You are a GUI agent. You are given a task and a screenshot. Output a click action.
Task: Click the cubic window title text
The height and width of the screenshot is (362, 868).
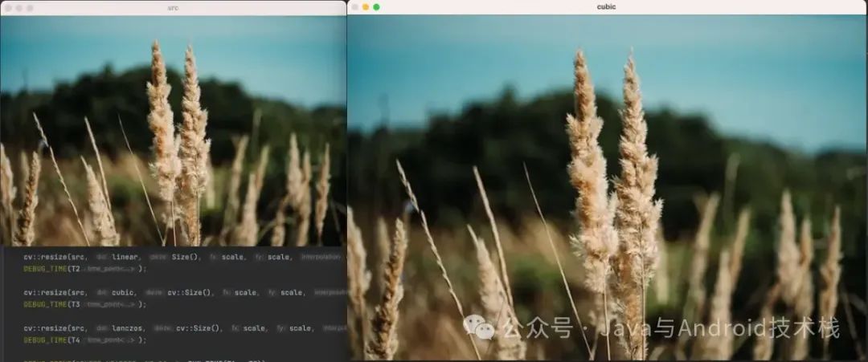[x=606, y=7]
